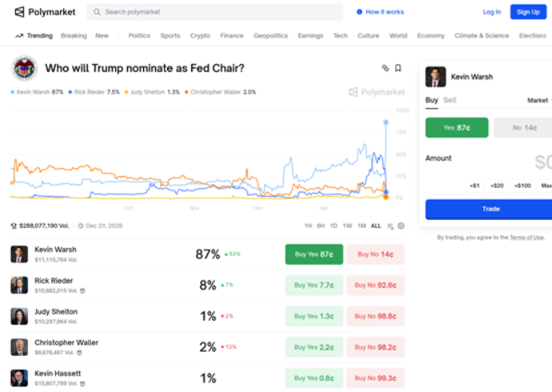The image size is (552, 392).
Task: Switch chart range to 1W
Action: [x=347, y=226]
